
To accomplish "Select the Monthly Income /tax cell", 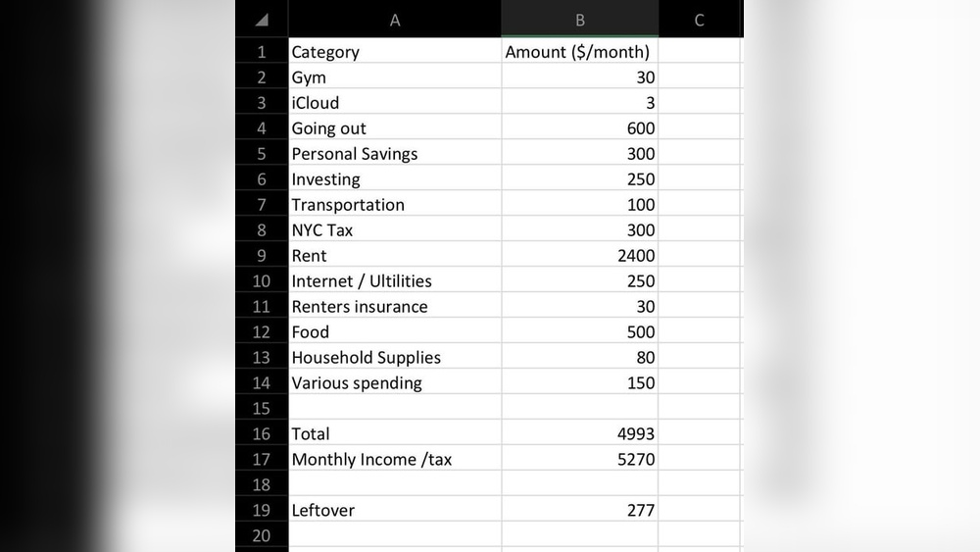I will [x=394, y=460].
